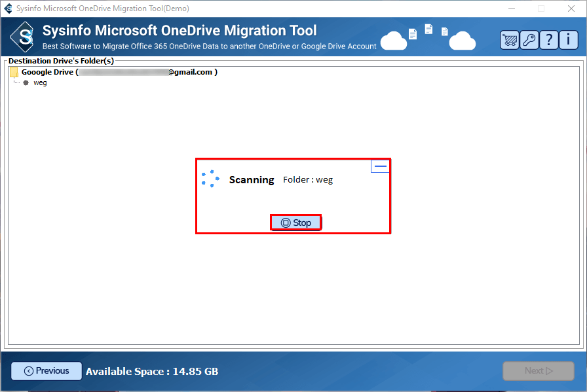This screenshot has width=587, height=392.
Task: Click the bullet icon beside weg
Action: (x=26, y=82)
